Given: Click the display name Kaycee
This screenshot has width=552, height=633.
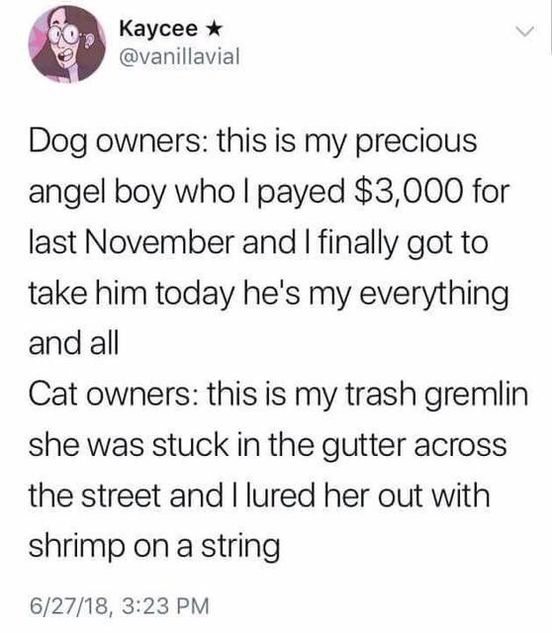Looking at the screenshot, I should click(x=159, y=29).
